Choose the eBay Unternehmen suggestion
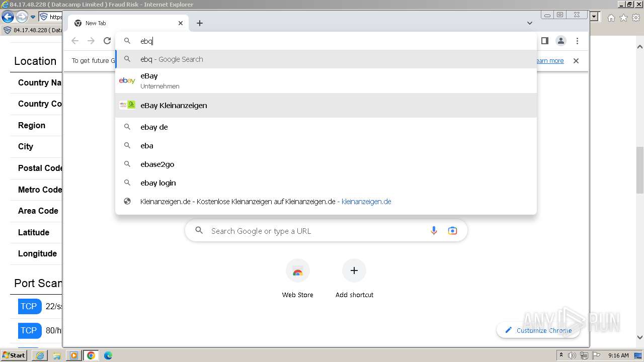This screenshot has height=362, width=644. coord(326,80)
